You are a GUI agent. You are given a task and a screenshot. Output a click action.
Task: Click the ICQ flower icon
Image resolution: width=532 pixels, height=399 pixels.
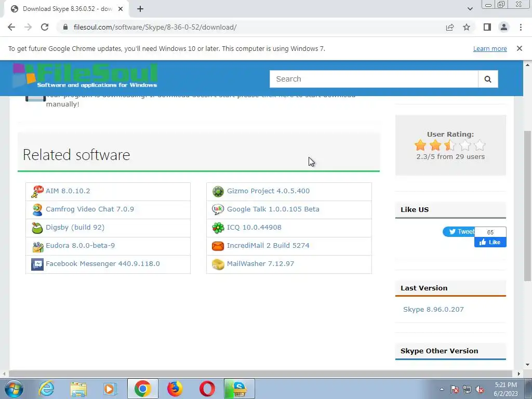(x=218, y=228)
